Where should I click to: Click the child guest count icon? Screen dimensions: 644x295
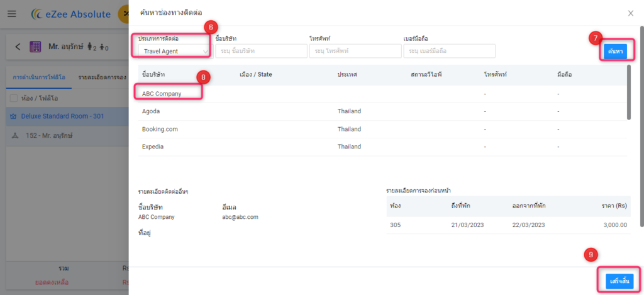point(104,47)
